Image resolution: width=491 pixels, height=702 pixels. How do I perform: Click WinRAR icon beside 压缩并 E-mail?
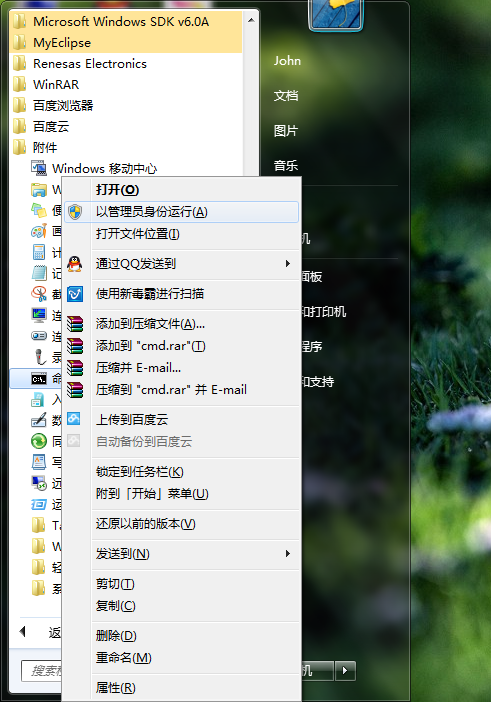coord(75,368)
